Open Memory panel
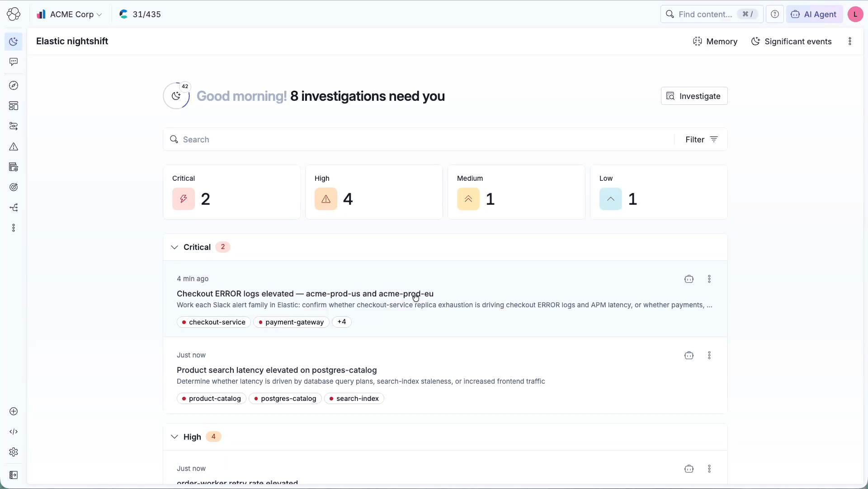868x489 pixels. (715, 41)
